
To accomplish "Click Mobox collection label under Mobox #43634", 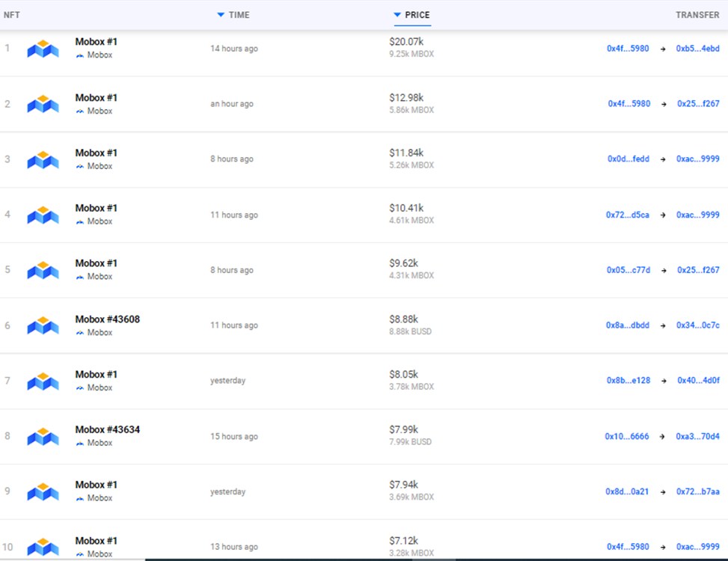I will [100, 443].
